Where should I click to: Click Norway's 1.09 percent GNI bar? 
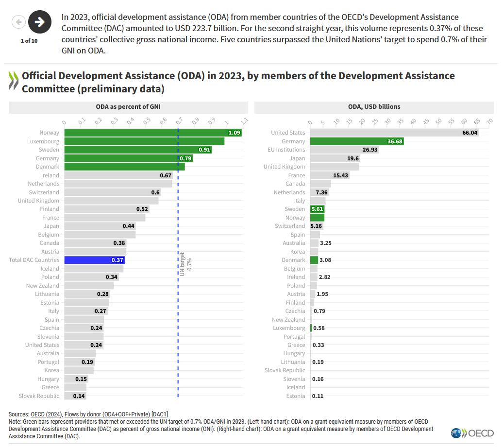coord(153,133)
